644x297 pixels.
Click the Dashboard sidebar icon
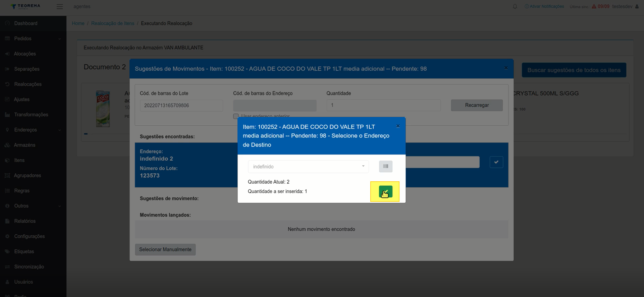7,23
